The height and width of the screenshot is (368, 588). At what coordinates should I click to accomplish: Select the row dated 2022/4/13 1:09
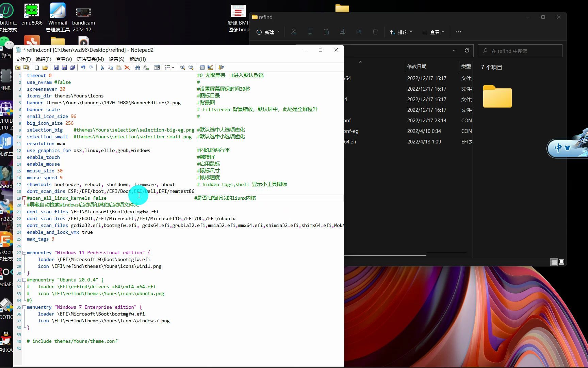tap(408, 142)
